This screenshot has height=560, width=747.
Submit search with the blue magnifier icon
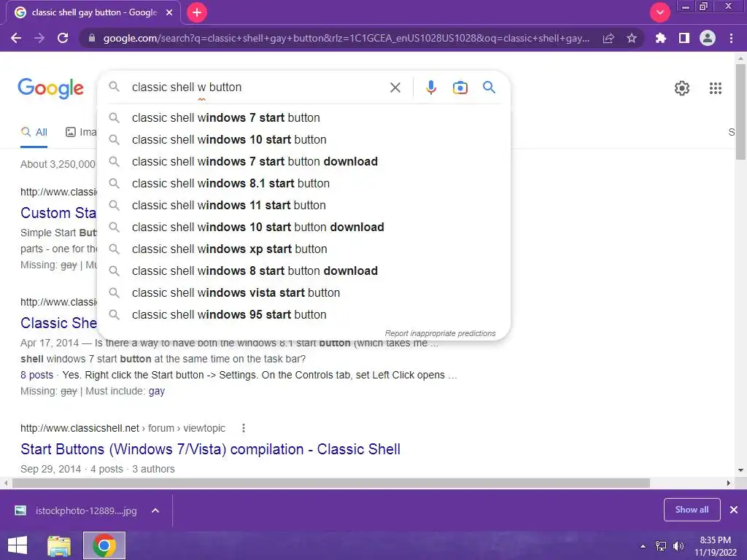coord(489,87)
